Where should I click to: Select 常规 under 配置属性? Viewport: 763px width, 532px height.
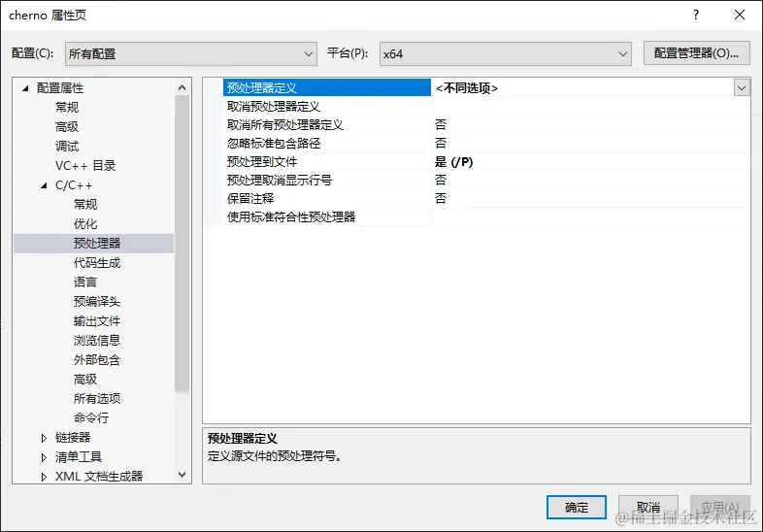click(67, 107)
